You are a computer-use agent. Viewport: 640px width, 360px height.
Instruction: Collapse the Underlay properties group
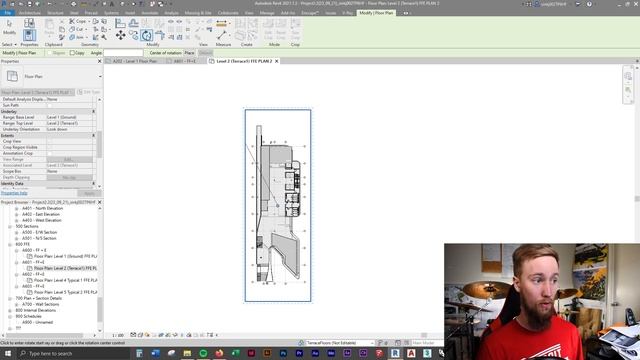93,111
